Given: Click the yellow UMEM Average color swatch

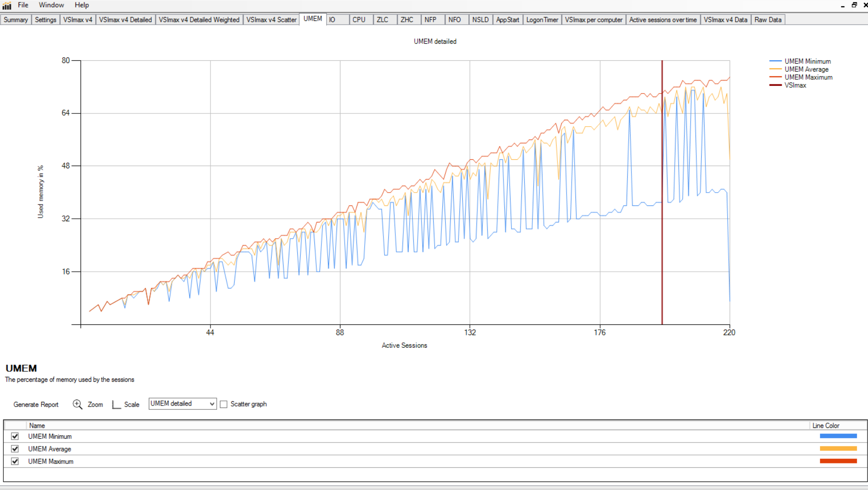Looking at the screenshot, I should point(838,448).
